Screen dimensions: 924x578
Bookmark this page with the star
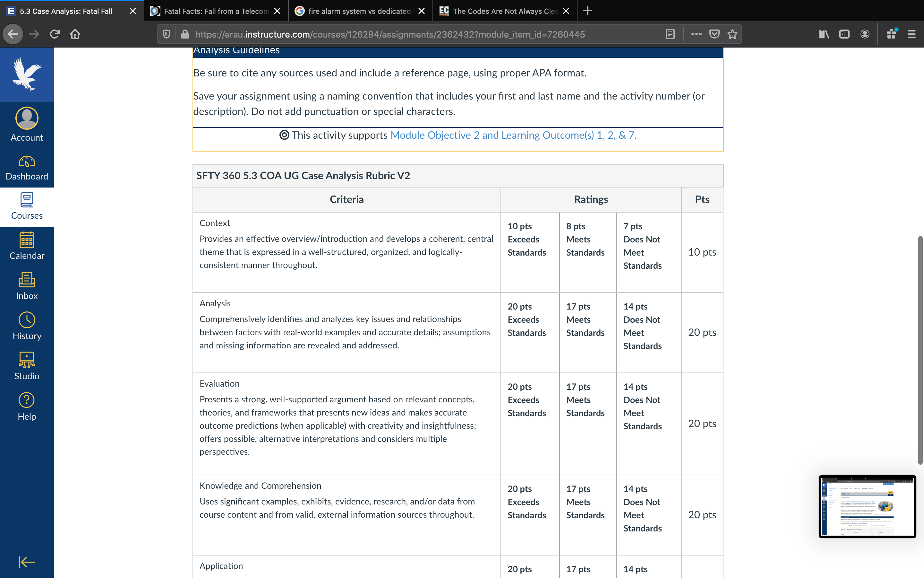pyautogui.click(x=732, y=34)
